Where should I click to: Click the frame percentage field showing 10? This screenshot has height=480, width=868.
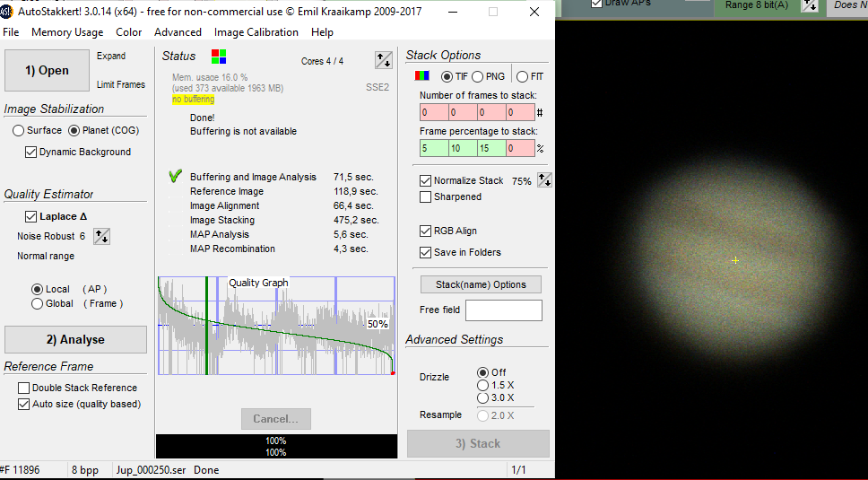pyautogui.click(x=463, y=148)
